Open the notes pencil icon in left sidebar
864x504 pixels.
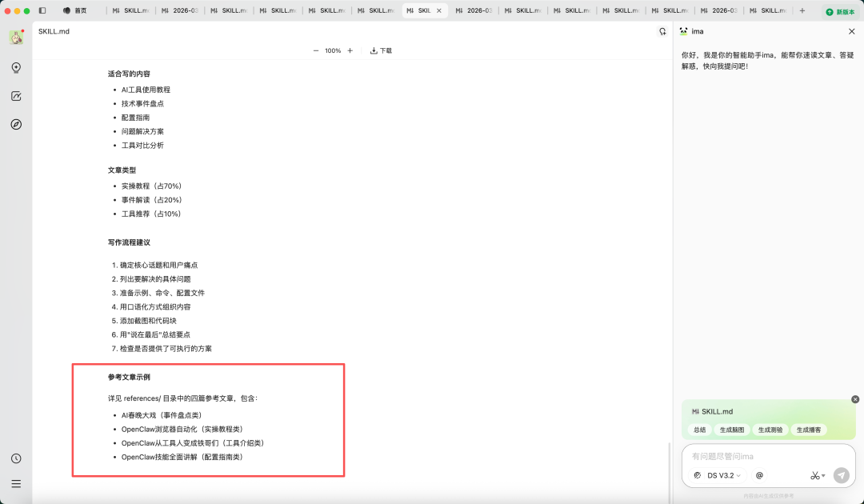(x=16, y=96)
